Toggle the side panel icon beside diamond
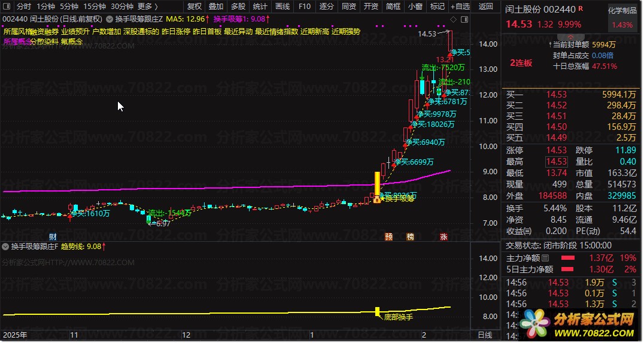This screenshot has width=644, height=343. coord(464,19)
